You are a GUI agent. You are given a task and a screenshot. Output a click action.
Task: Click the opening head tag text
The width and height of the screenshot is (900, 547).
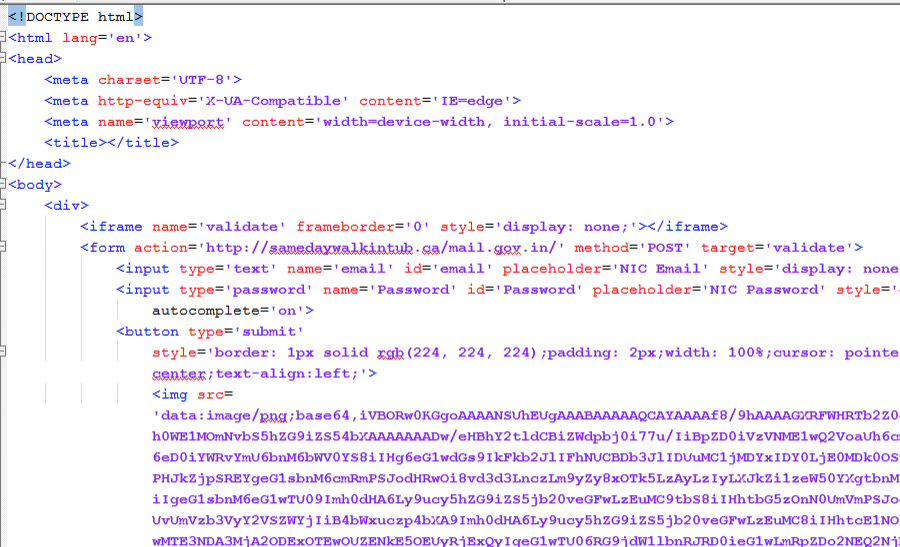click(x=35, y=59)
